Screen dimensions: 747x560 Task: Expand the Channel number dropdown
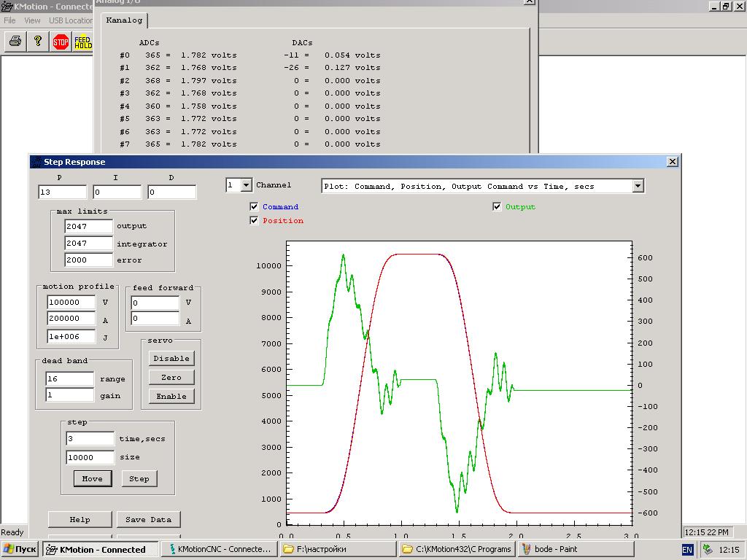[x=246, y=186]
